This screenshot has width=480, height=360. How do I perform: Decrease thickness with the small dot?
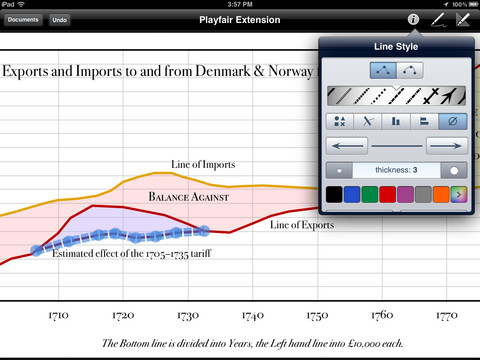click(339, 170)
